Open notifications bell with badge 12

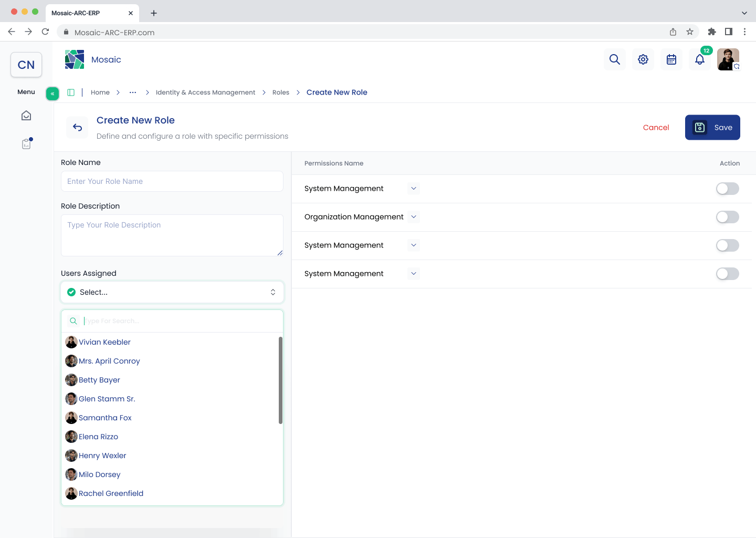pos(700,59)
